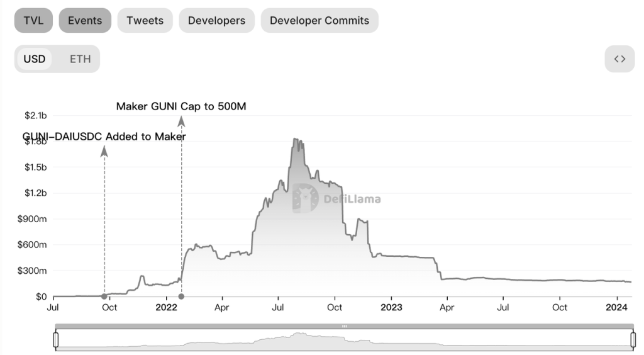
Task: Toggle the TVL chart series
Action: [33, 21]
